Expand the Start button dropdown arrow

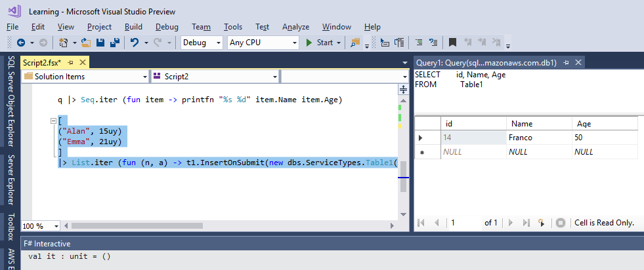click(339, 43)
